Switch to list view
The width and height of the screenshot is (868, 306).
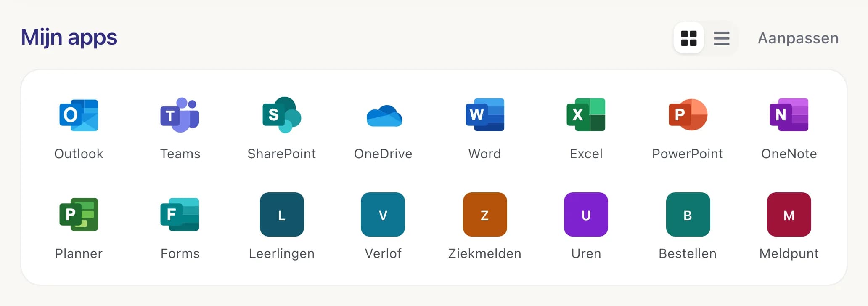[722, 38]
